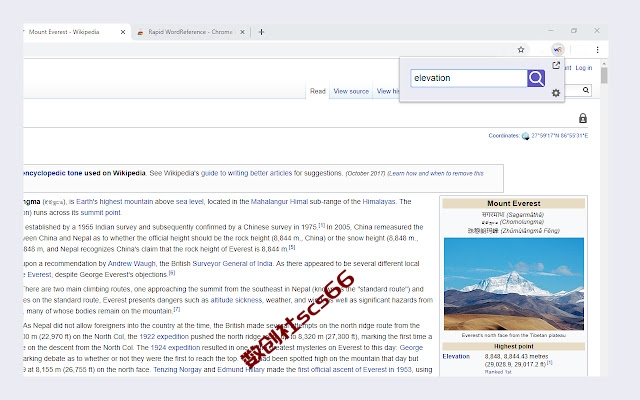Click the WordReference extension toolbar icon
Image resolution: width=640 pixels, height=400 pixels.
(x=558, y=49)
